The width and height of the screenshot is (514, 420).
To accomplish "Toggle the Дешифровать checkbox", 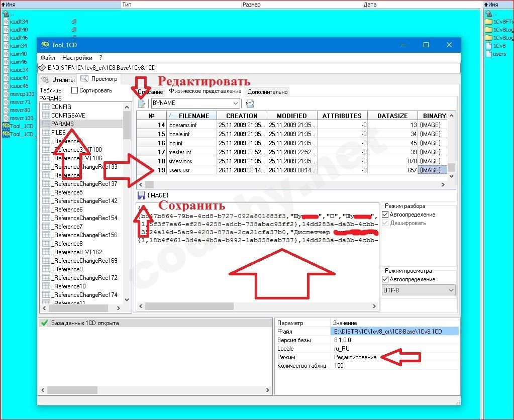I will click(x=385, y=223).
